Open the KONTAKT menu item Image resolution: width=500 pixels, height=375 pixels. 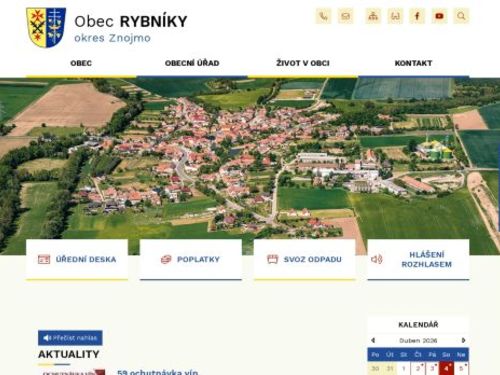(413, 63)
